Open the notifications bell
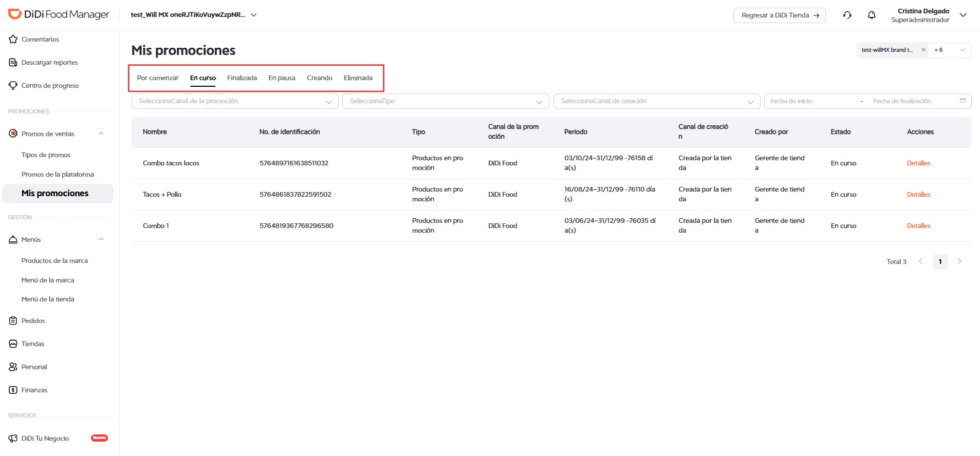This screenshot has width=980, height=456. point(872,15)
